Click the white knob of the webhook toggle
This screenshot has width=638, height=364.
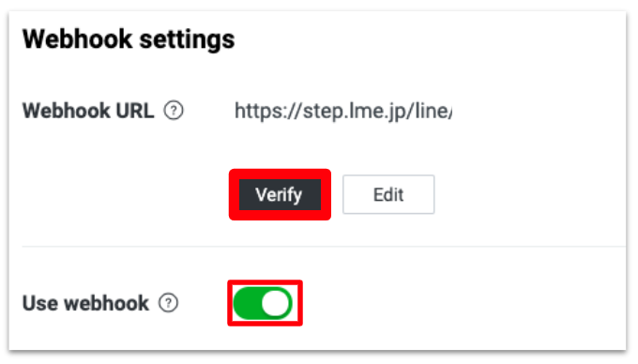[276, 303]
